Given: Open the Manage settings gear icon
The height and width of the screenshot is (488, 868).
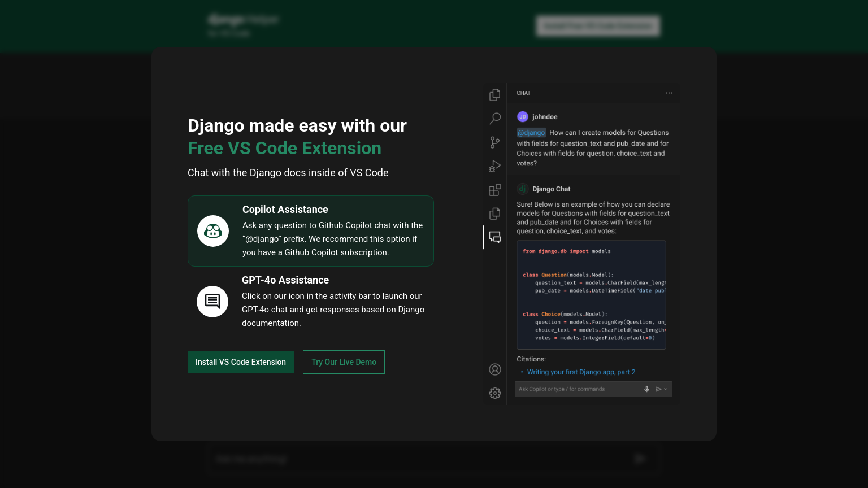Looking at the screenshot, I should (x=494, y=393).
